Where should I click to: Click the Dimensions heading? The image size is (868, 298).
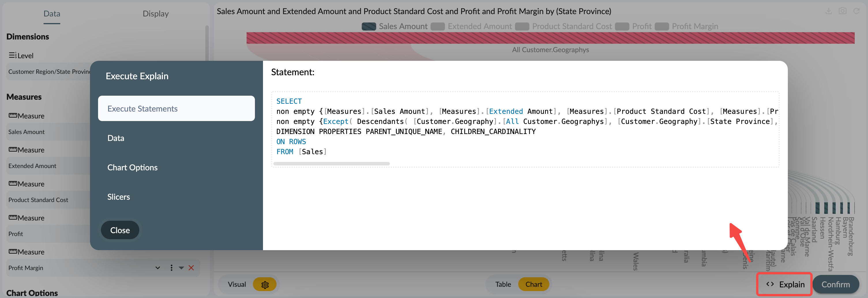28,37
